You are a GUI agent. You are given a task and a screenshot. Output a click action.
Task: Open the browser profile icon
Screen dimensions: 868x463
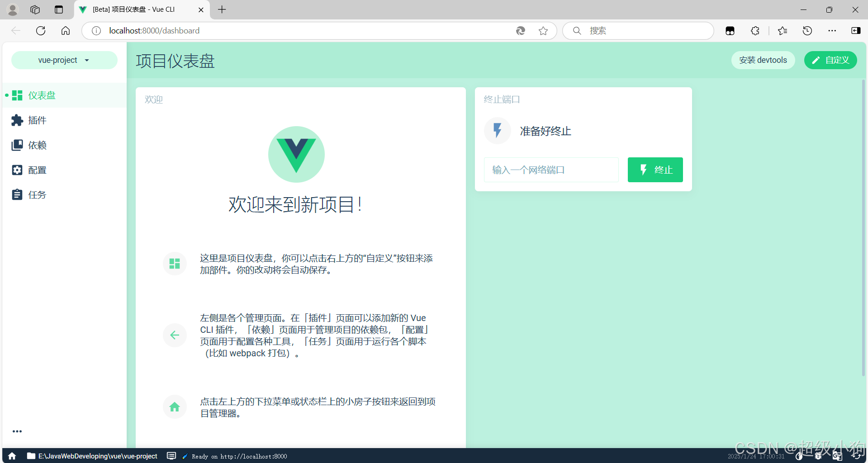click(x=13, y=9)
